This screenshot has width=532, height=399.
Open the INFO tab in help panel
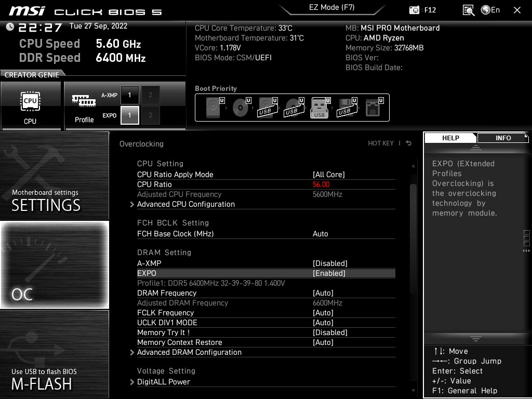(502, 138)
